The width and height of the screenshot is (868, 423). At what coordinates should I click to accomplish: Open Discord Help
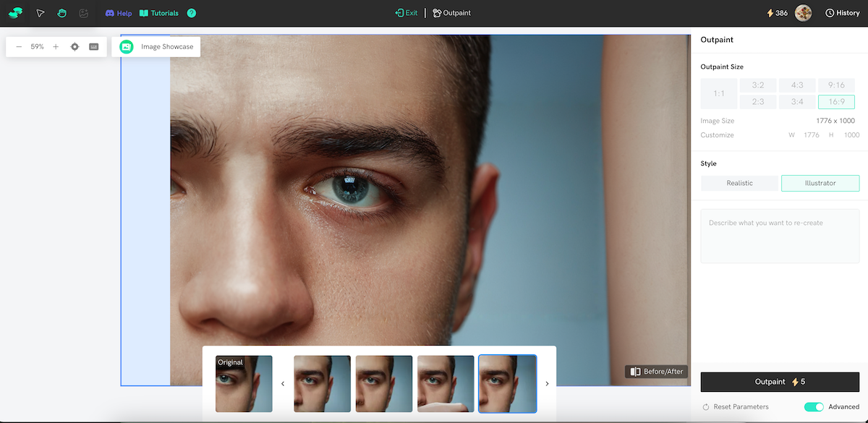[x=118, y=12]
